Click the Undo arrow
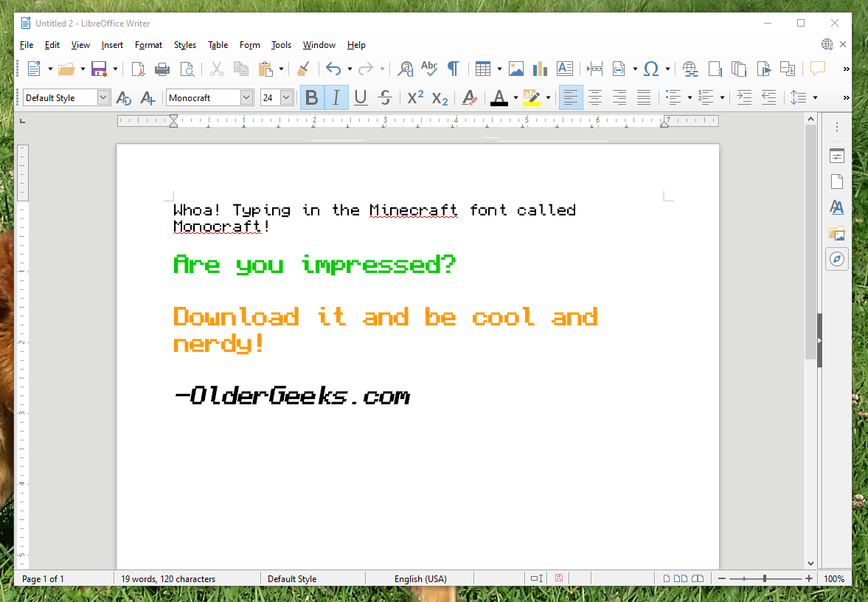Screen dimensions: 868x602 tap(333, 69)
